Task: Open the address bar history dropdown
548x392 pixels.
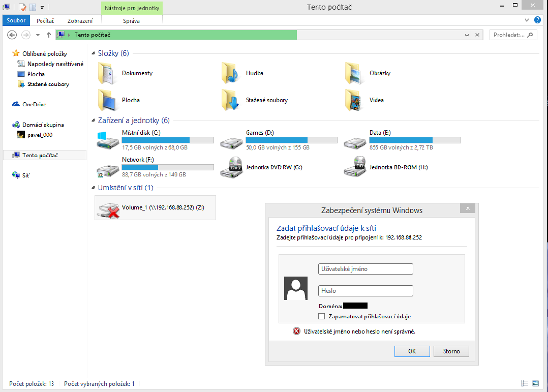Action: 467,35
